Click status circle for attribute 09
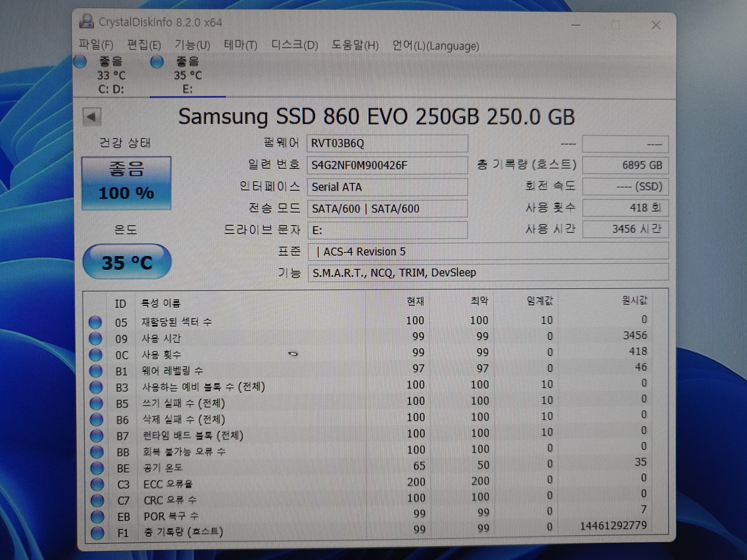Image resolution: width=747 pixels, height=560 pixels. (x=95, y=339)
